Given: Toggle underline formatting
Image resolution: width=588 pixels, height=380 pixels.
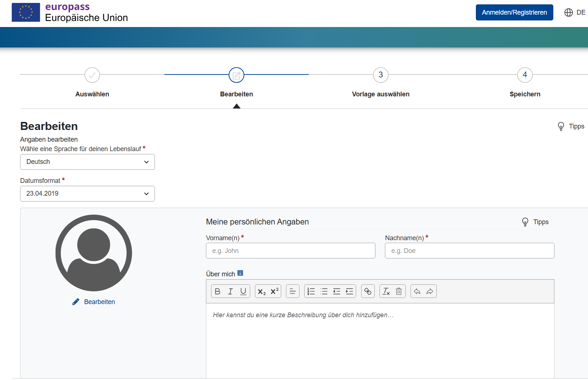Looking at the screenshot, I should pos(243,291).
